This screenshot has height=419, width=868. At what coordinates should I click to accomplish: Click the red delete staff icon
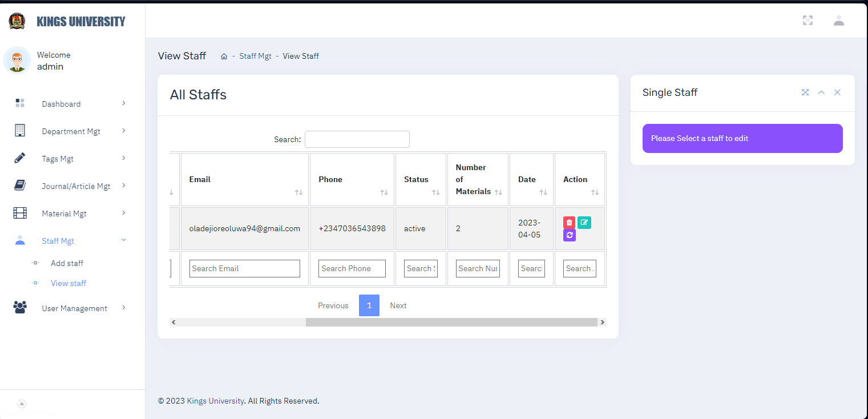(x=569, y=223)
